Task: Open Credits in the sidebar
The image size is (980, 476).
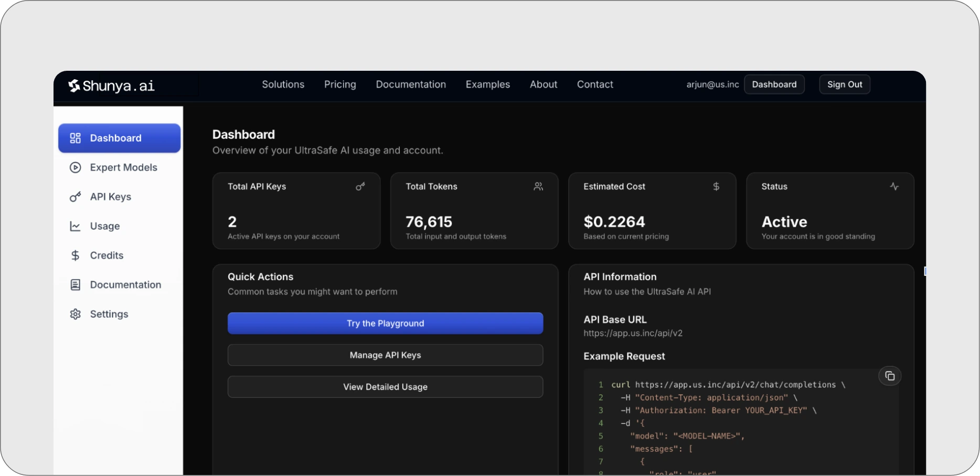Action: (x=120, y=255)
